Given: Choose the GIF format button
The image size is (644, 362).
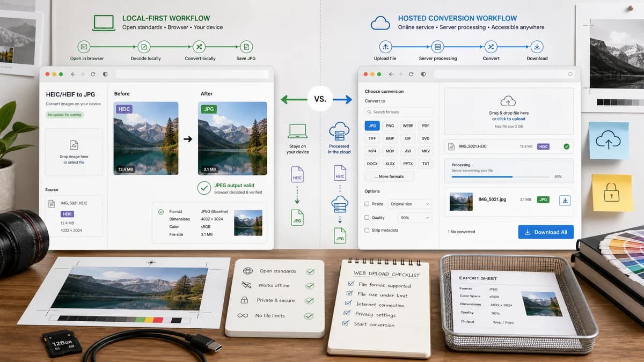Looking at the screenshot, I should pyautogui.click(x=408, y=138).
